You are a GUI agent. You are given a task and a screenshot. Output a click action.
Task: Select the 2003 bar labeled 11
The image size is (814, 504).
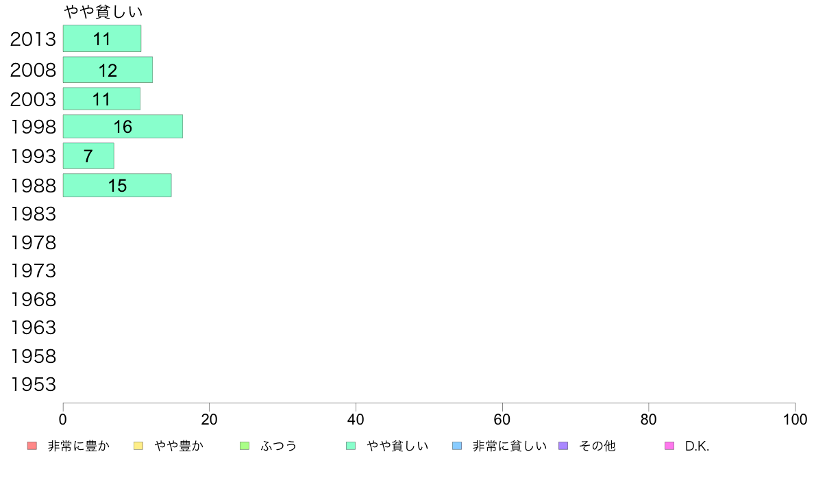click(101, 99)
